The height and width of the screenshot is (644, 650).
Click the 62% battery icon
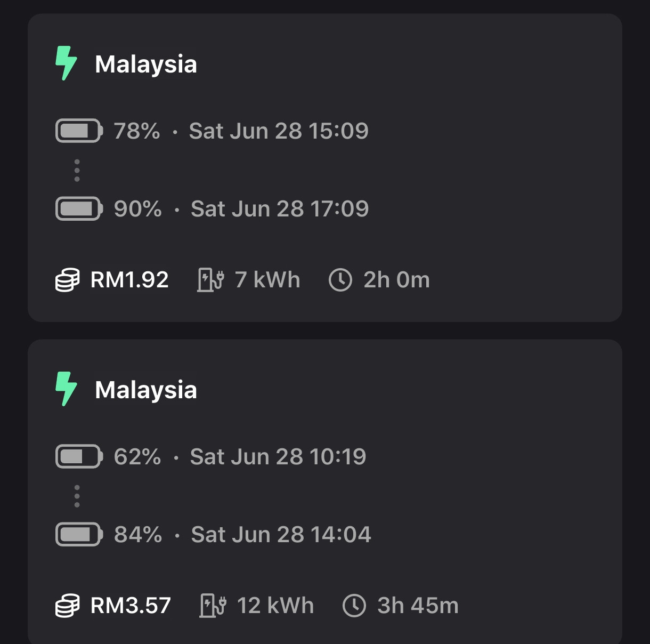(x=79, y=456)
